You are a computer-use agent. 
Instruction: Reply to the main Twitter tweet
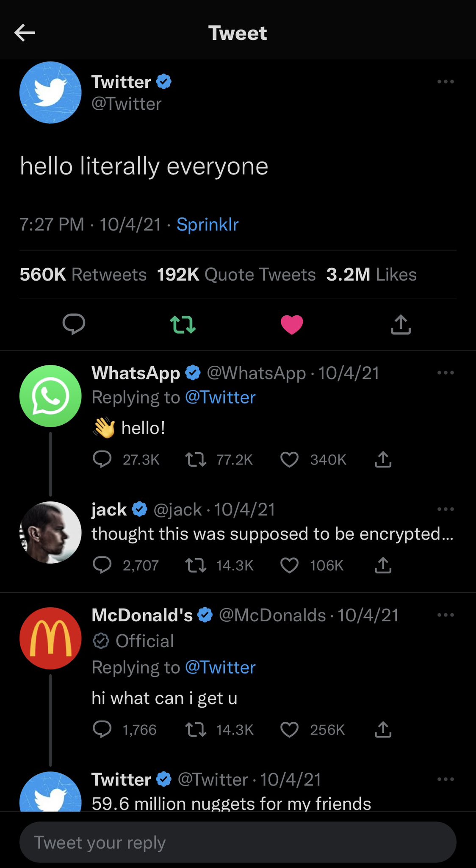74,325
